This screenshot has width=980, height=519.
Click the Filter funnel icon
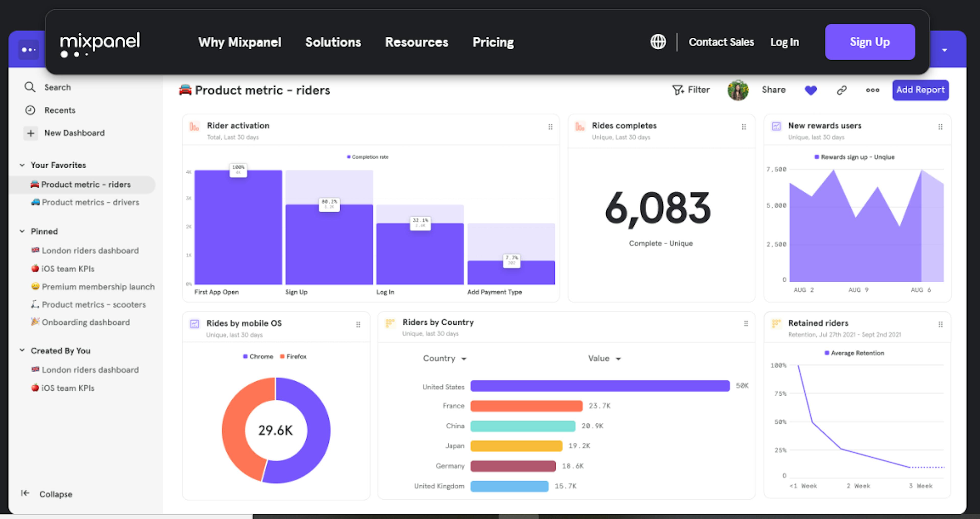point(678,90)
